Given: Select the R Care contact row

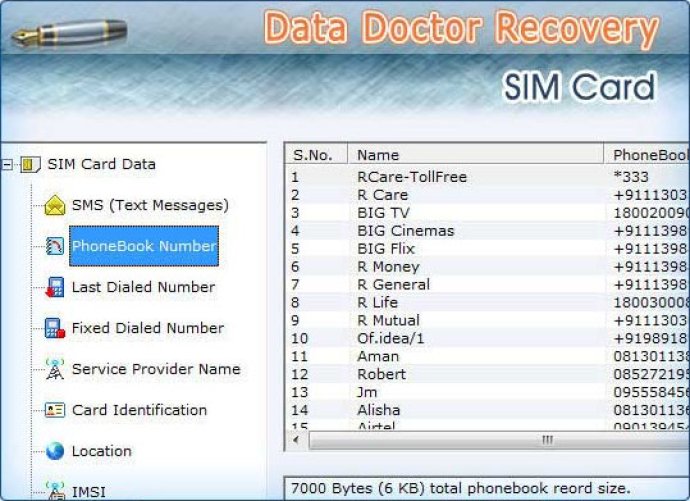Looking at the screenshot, I should 488,195.
